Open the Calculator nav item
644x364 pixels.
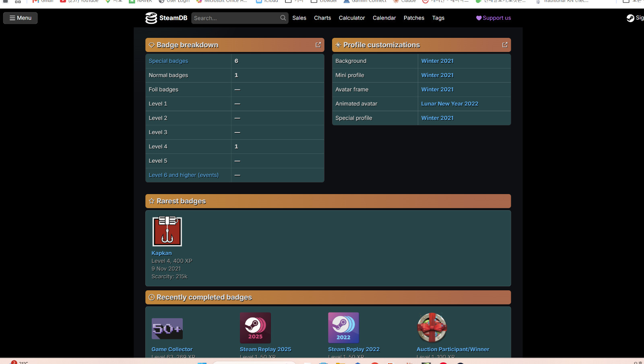tap(352, 18)
